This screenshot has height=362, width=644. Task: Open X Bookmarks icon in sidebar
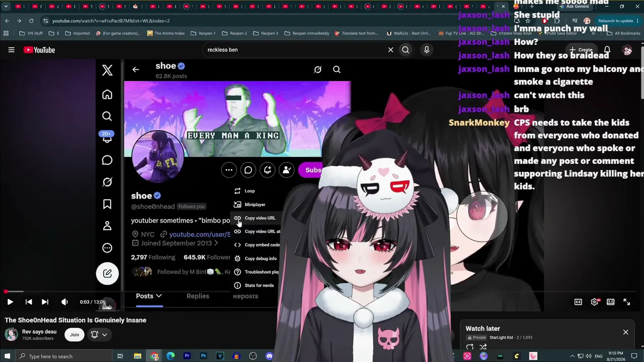(107, 204)
